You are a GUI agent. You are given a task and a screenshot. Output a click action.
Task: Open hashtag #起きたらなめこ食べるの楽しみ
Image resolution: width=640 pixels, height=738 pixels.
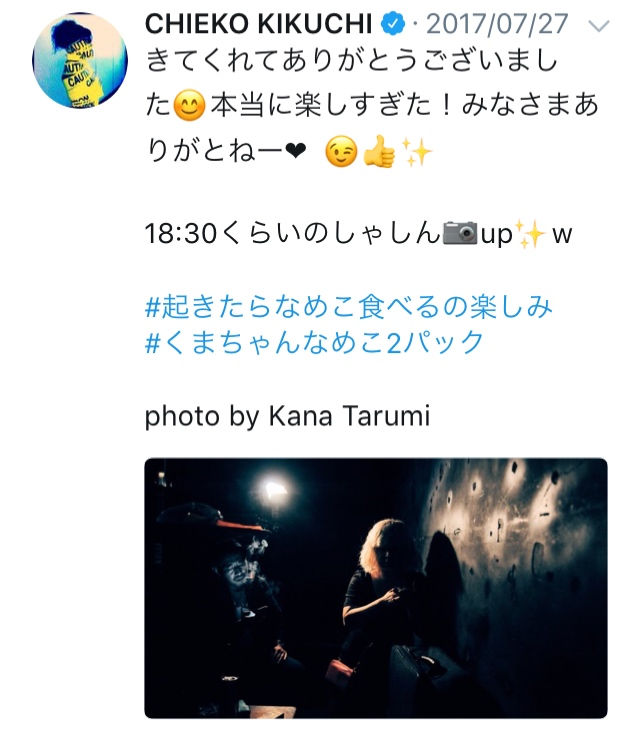(x=349, y=307)
